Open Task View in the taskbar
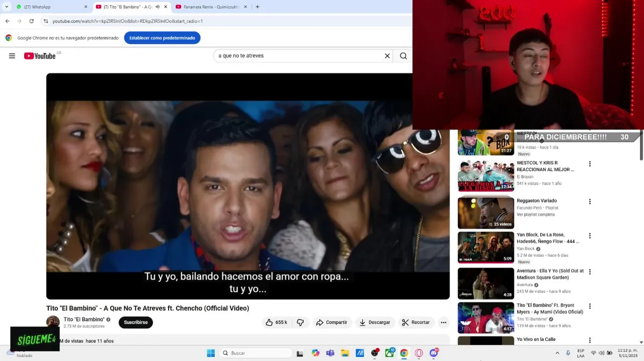This screenshot has height=361, width=644. pos(300,353)
